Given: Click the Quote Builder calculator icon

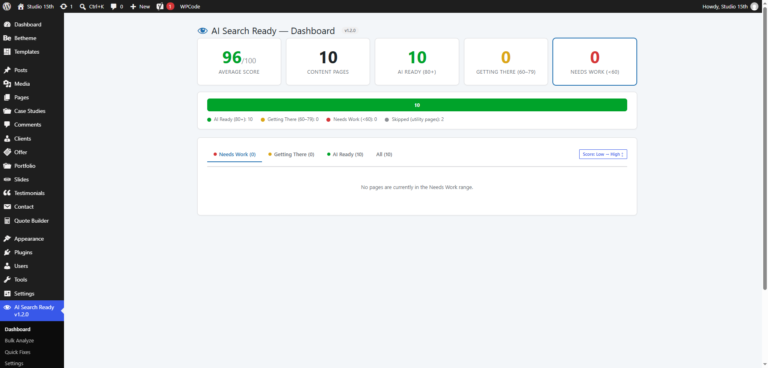Looking at the screenshot, I should (x=7, y=221).
